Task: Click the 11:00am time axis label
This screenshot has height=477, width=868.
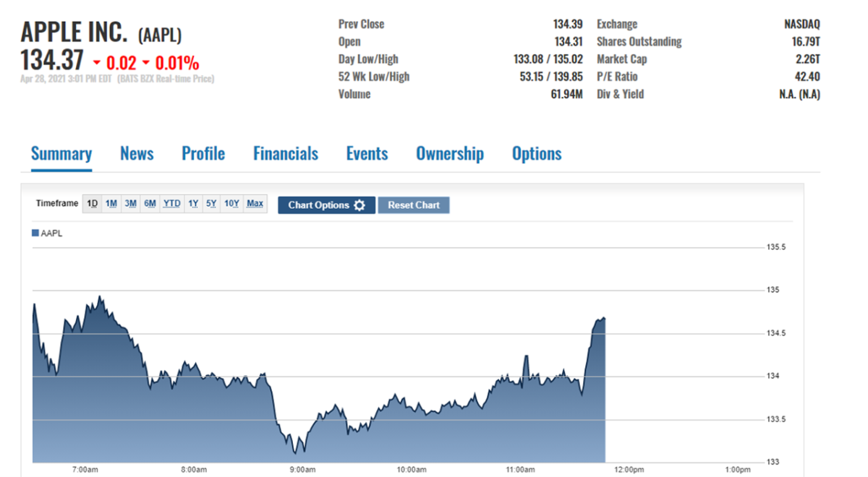Action: coord(519,470)
